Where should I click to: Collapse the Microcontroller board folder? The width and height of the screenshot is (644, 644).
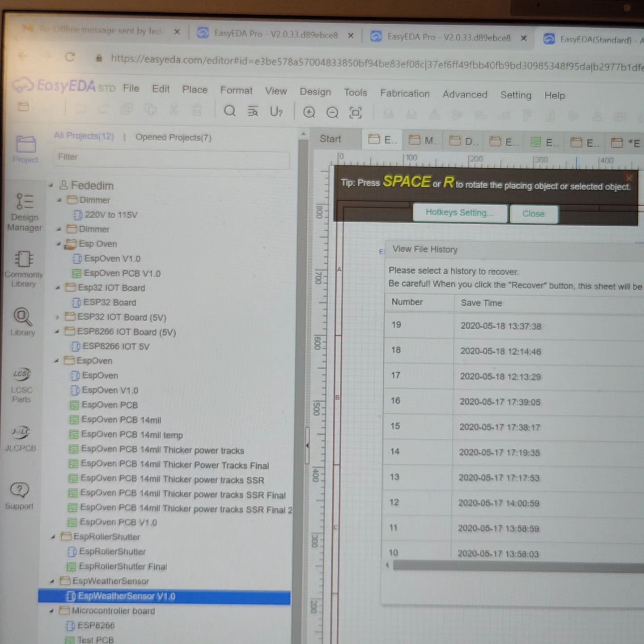tap(51, 610)
